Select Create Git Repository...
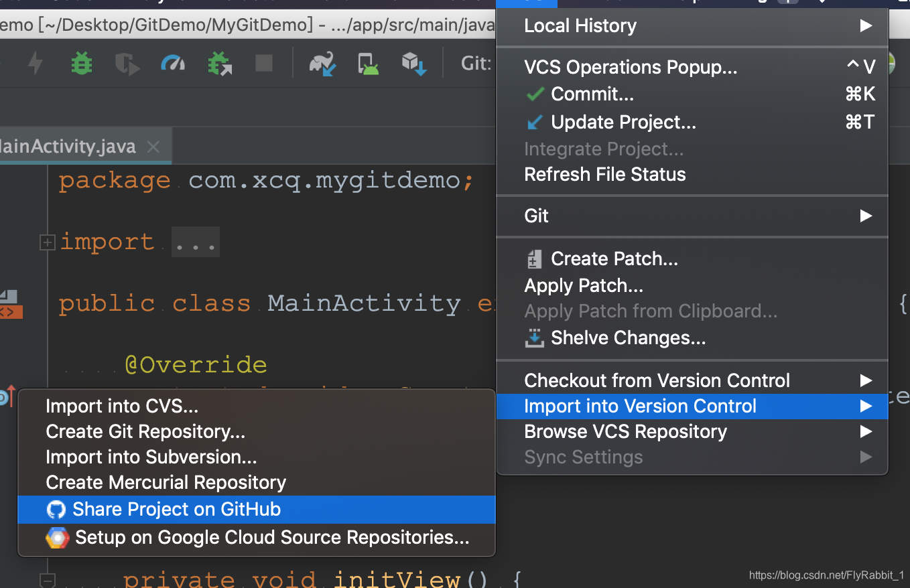Screen dimensions: 910x588 pos(256,431)
